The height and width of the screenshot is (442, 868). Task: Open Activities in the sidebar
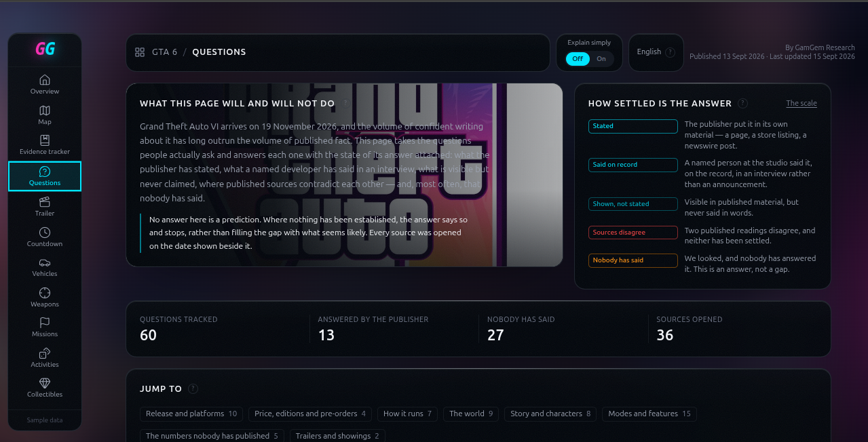click(x=45, y=358)
